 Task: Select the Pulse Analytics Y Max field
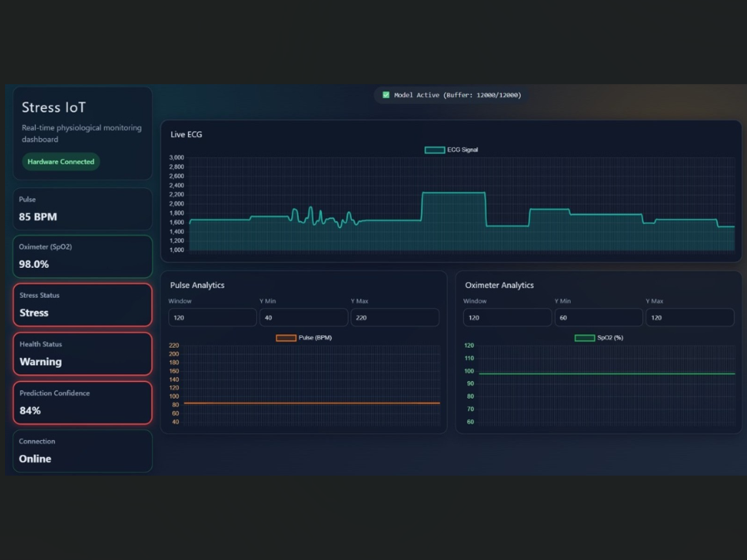click(x=395, y=317)
